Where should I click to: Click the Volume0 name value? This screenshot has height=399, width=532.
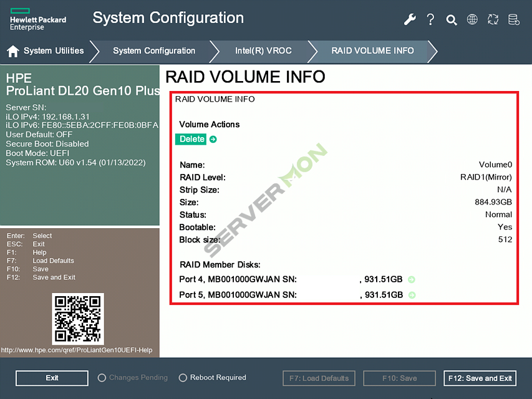[495, 165]
